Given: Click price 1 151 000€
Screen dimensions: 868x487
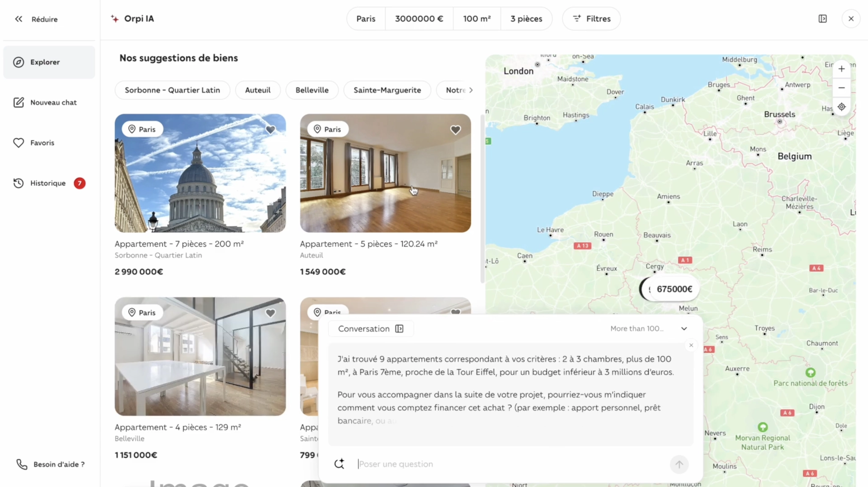Looking at the screenshot, I should click(x=136, y=455).
